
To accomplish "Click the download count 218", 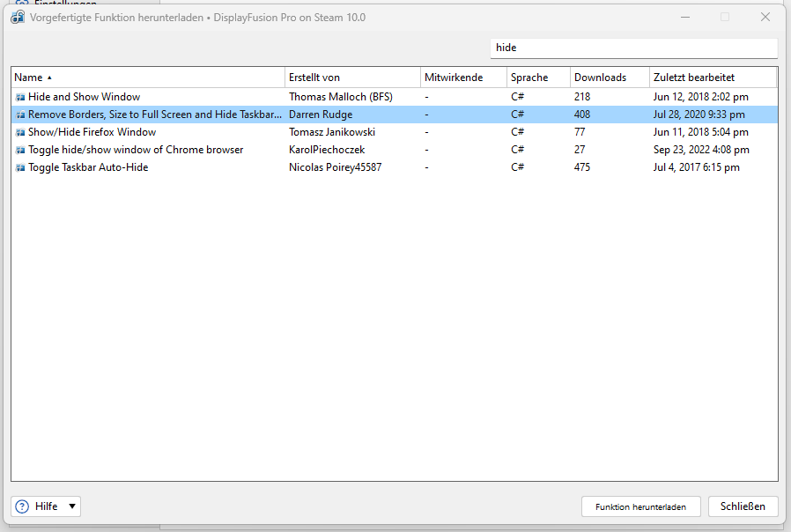I will [x=581, y=97].
